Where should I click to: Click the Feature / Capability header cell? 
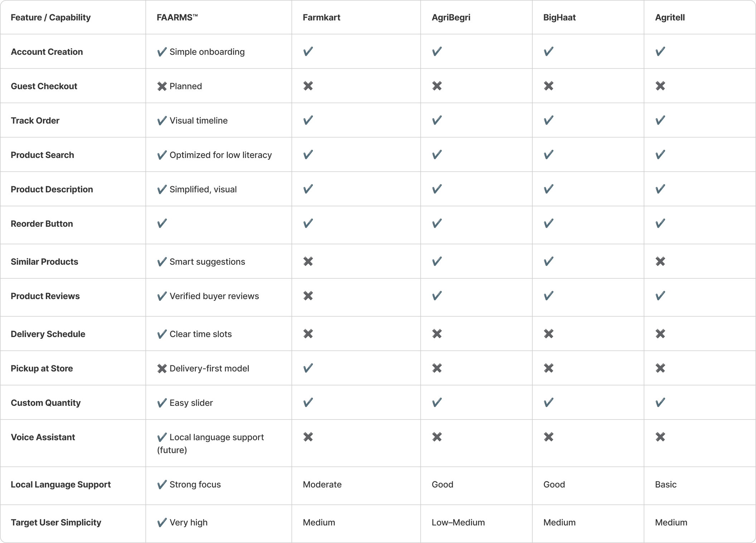click(50, 18)
